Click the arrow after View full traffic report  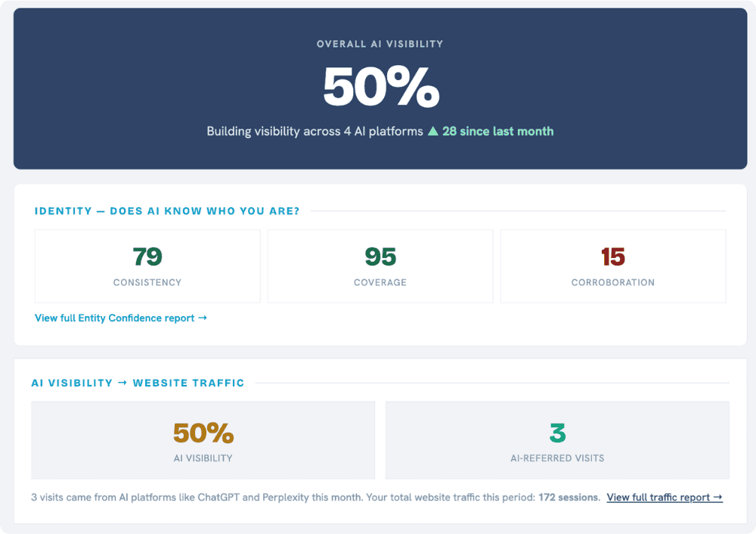(718, 497)
